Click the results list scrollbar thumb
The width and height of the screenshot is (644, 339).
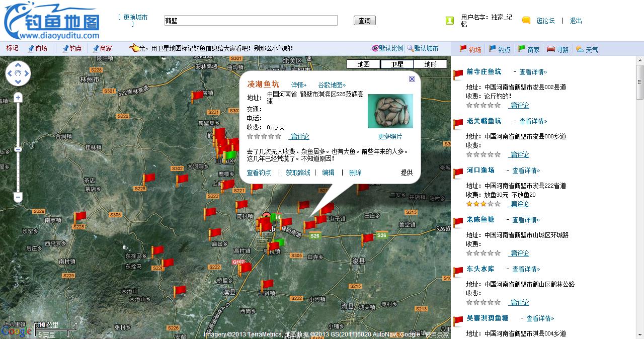[x=640, y=82]
